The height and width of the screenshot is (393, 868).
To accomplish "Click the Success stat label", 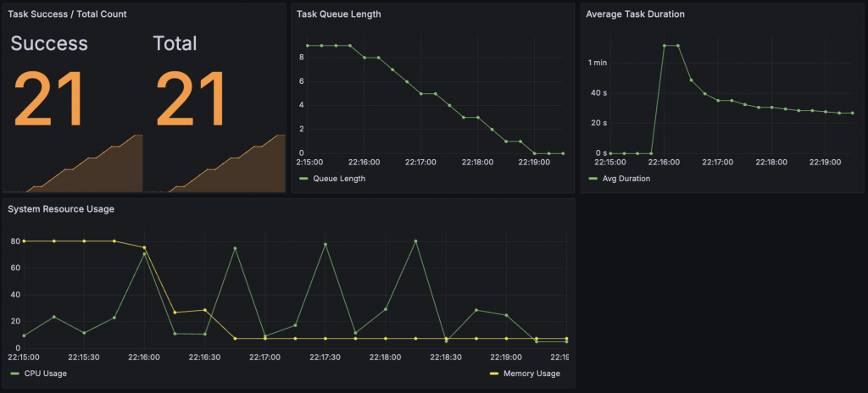I will [49, 44].
